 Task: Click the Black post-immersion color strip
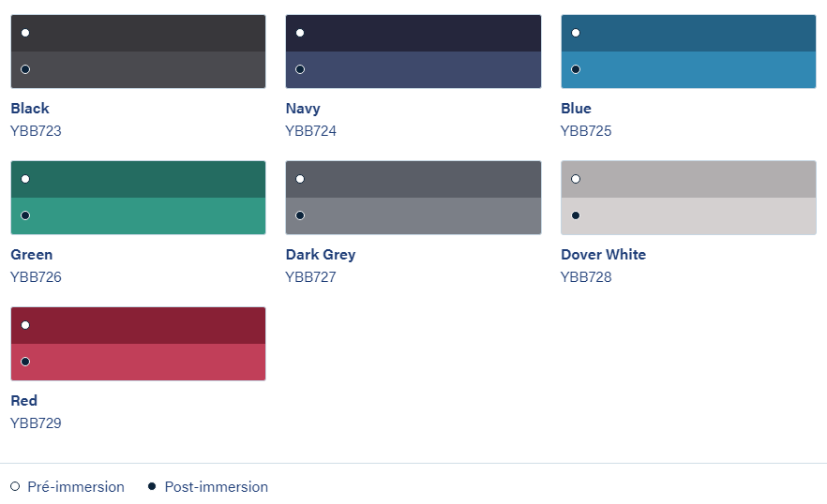click(138, 69)
